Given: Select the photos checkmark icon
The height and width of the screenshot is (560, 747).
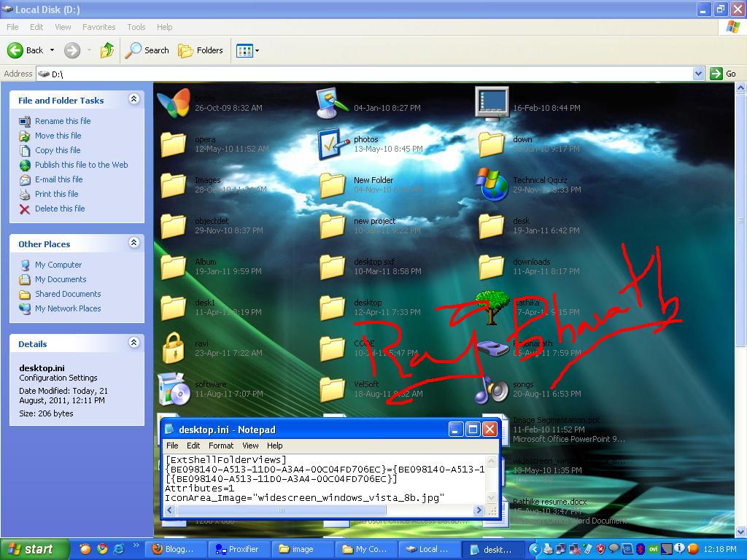Looking at the screenshot, I should [x=333, y=144].
